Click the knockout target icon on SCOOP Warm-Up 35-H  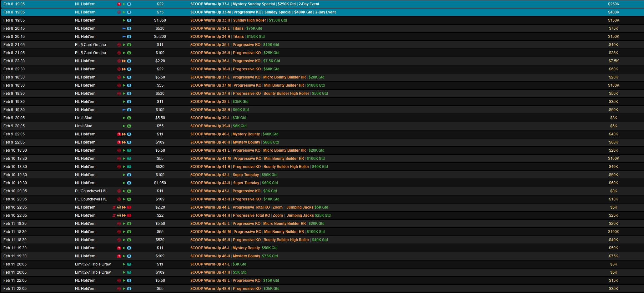(119, 53)
